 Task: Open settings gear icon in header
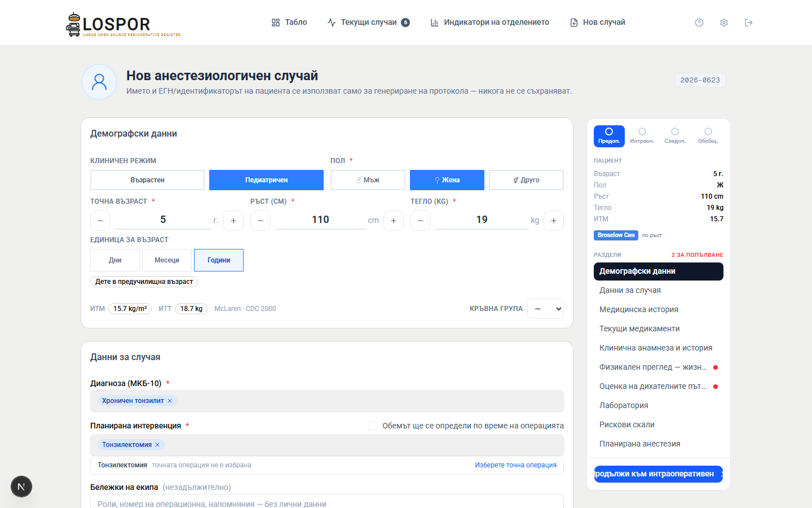[724, 23]
